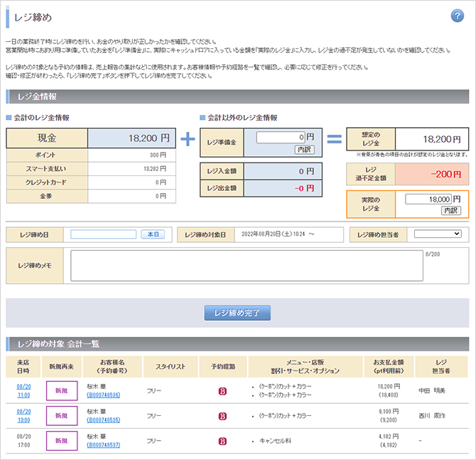Click the 新規 badge in the 13:00 row
This screenshot has height=460, width=476.
pyautogui.click(x=61, y=415)
